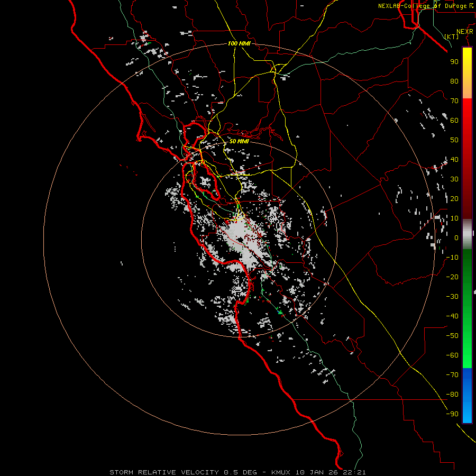Viewport: 476px width, 476px height.
Task: Click the 100 NMI range ring label
Action: pos(239,44)
